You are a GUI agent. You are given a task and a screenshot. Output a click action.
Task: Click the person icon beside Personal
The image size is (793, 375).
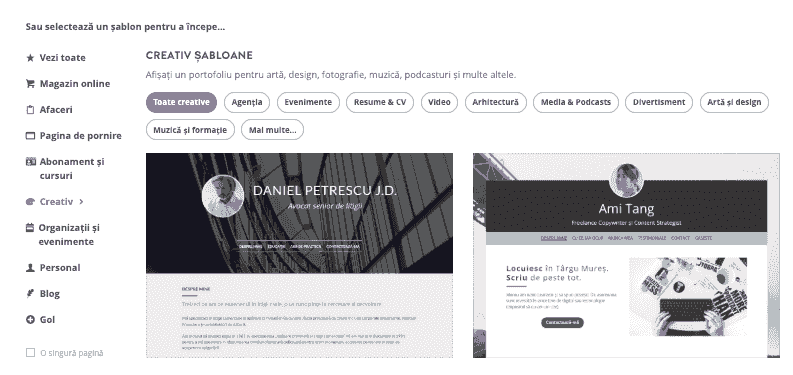click(x=30, y=268)
